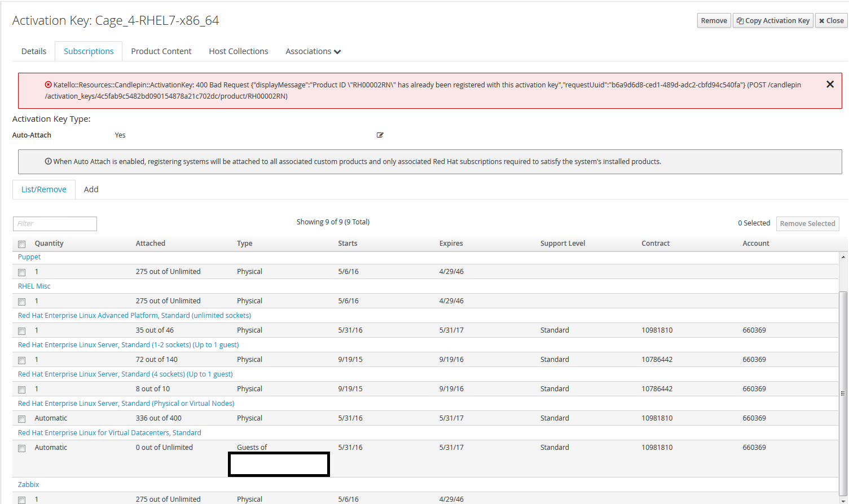
Task: Click the Auto-Attach value Yes
Action: 120,135
